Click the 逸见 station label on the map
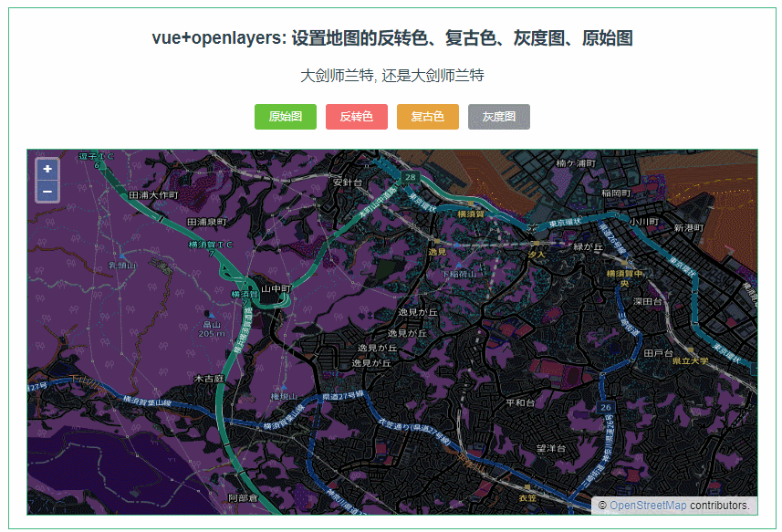 point(438,250)
